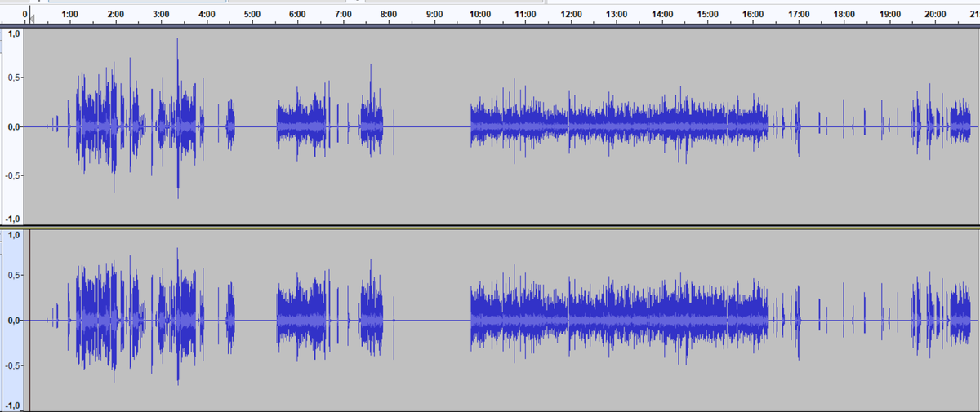The width and height of the screenshot is (980, 412).
Task: Click the 0,0 value on the lower channel's scale
Action: 16,320
